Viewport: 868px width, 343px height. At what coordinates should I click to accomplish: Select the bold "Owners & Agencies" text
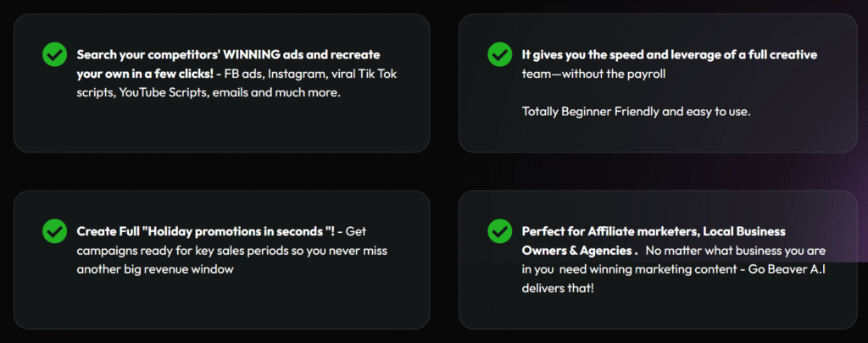tap(576, 251)
